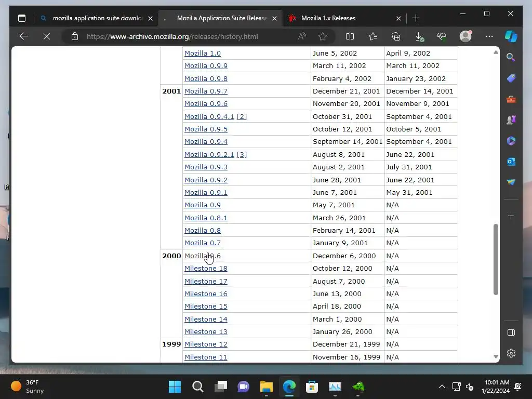The height and width of the screenshot is (399, 532).
Task: Stop loading the page
Action: click(x=47, y=36)
